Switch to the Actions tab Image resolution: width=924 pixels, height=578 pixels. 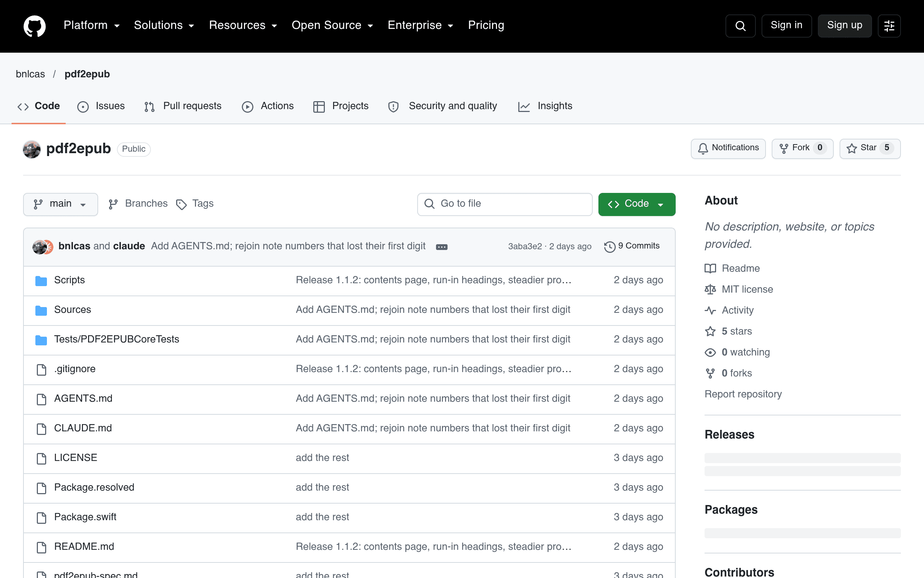tap(268, 106)
